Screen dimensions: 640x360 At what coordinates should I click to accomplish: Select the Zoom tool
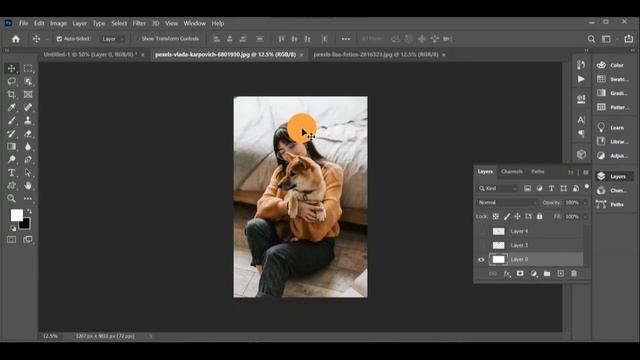pos(11,199)
